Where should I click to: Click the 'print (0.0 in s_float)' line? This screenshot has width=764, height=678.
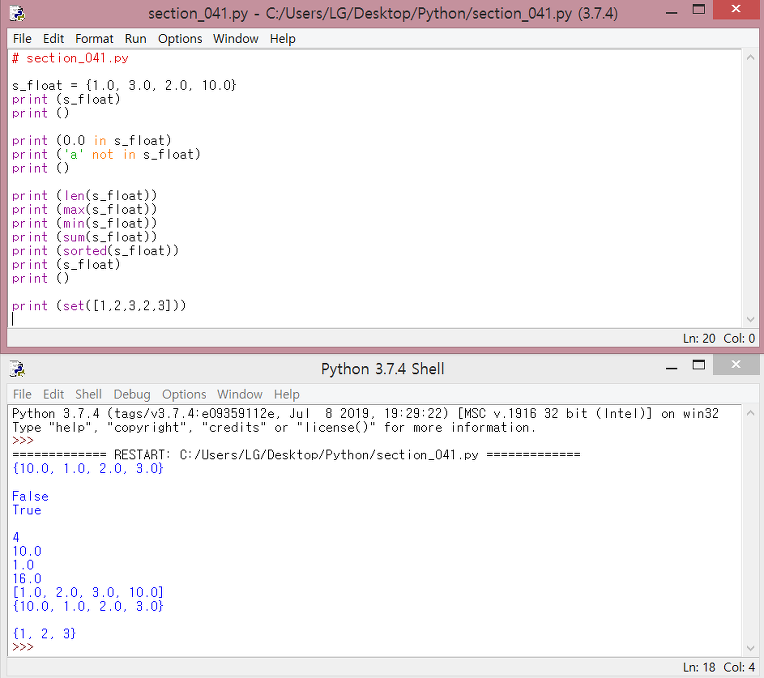point(92,140)
